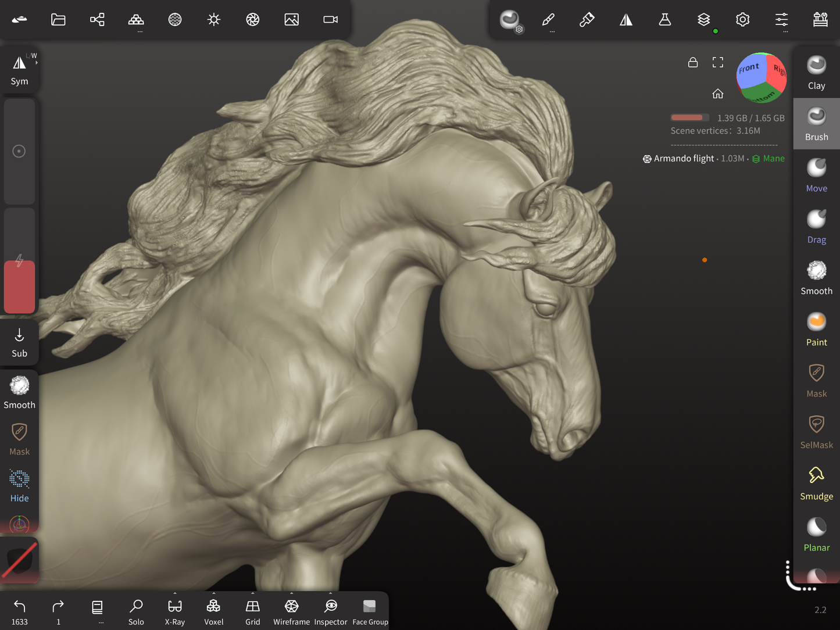Select the Clay brush tool

point(816,73)
